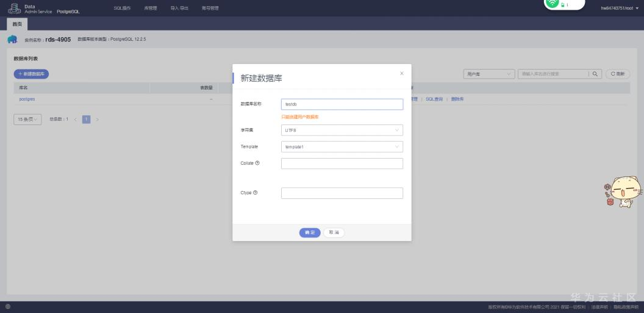The height and width of the screenshot is (313, 644).
Task: Open the 库管理 menu
Action: click(150, 8)
